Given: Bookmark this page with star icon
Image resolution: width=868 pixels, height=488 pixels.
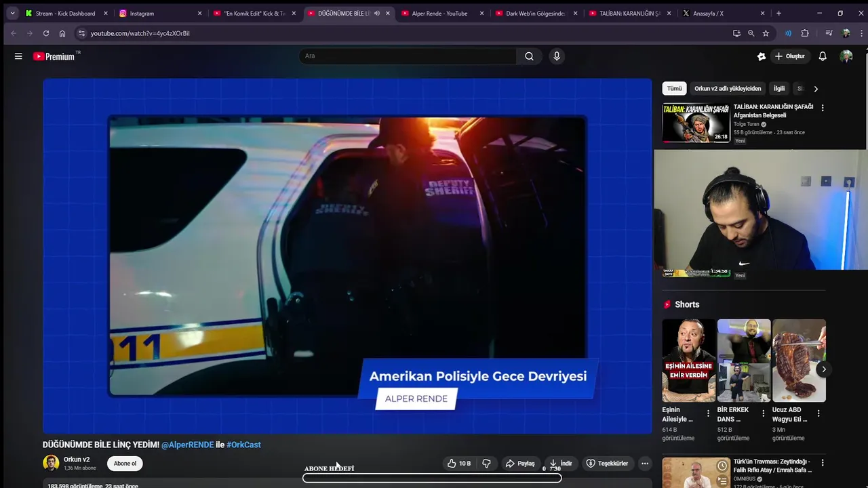Looking at the screenshot, I should click(766, 33).
